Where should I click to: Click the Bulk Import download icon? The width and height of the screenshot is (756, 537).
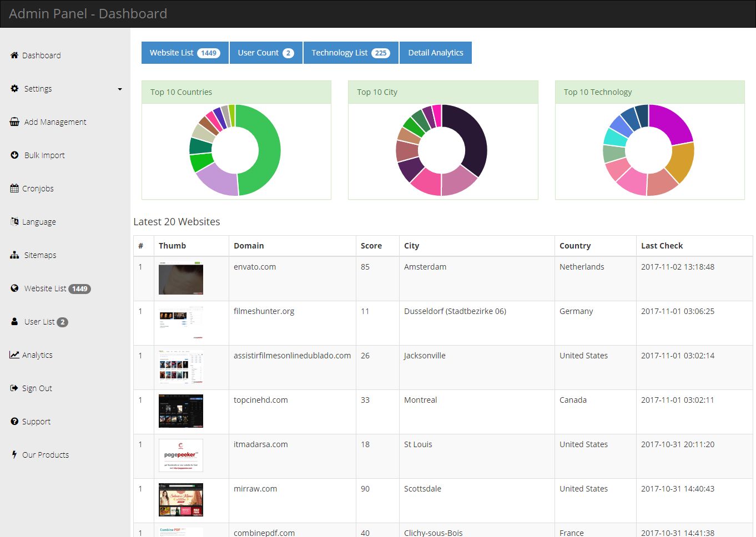click(14, 155)
